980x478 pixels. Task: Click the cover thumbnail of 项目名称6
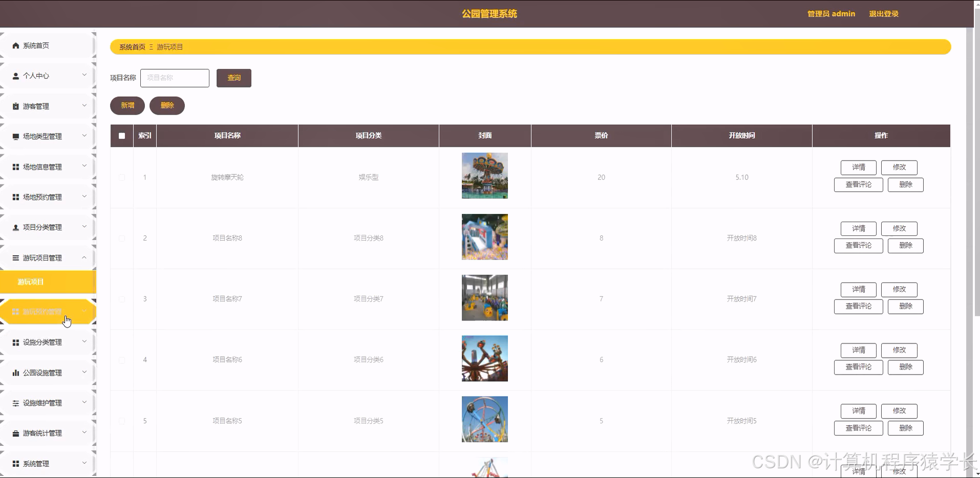(x=485, y=358)
